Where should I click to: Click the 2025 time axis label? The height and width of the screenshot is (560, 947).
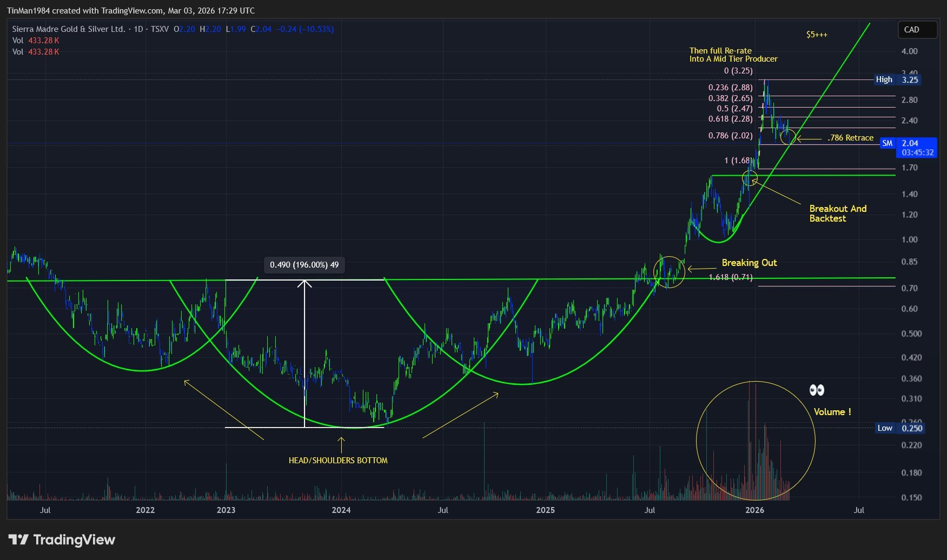pos(545,510)
